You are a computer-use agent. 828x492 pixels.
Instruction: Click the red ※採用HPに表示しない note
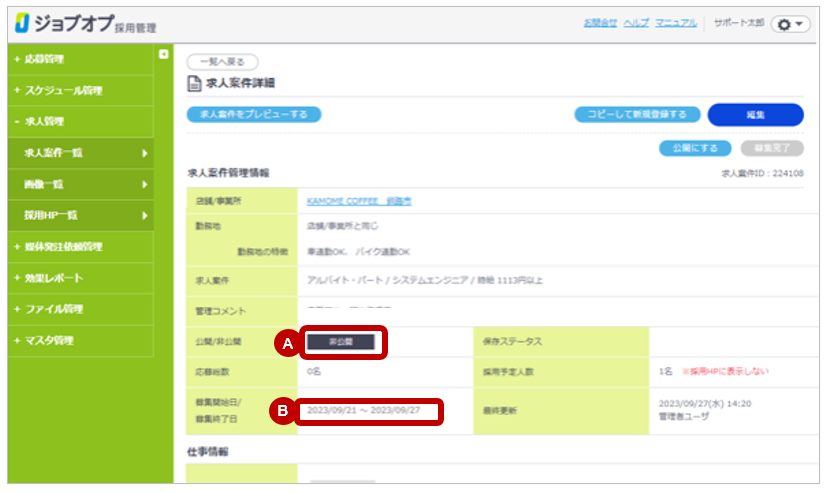[x=725, y=372]
